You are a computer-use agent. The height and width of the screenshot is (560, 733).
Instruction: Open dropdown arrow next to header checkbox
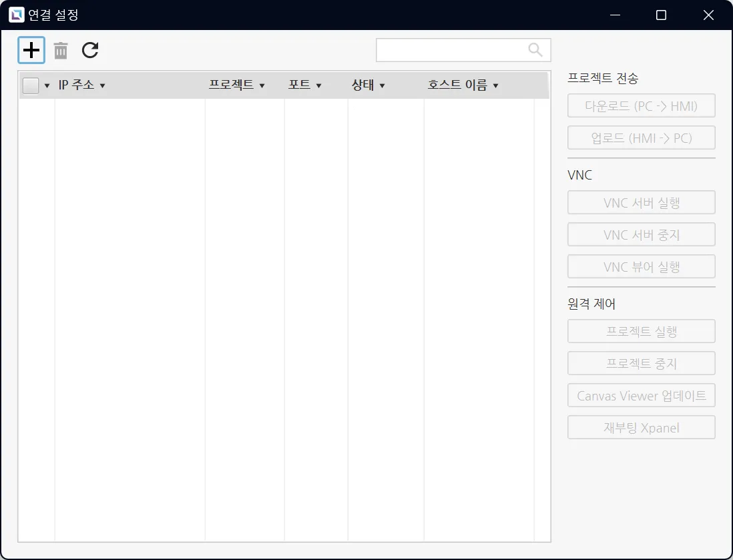point(47,86)
